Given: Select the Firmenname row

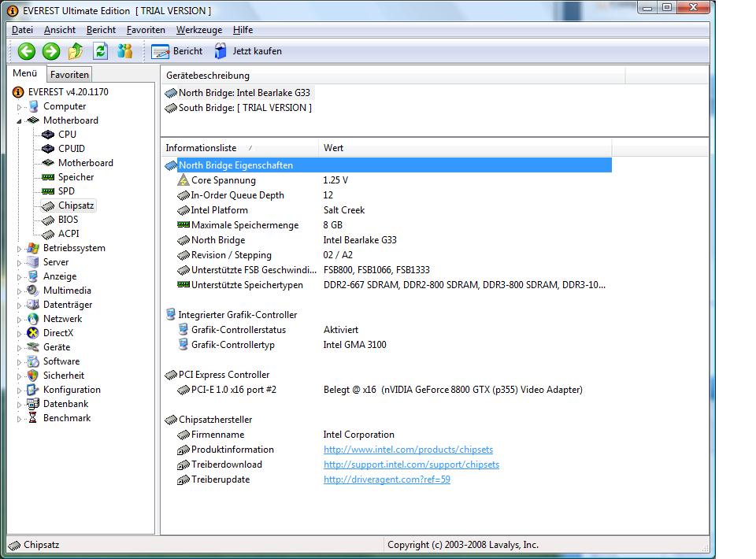Looking at the screenshot, I should pyautogui.click(x=387, y=435).
